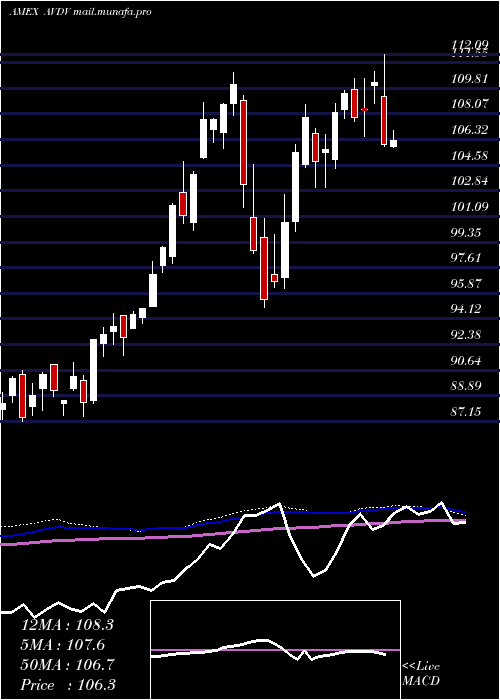This screenshot has width=500, height=700.
Task: Select the 106.32 price axis label
Action: 469,130
